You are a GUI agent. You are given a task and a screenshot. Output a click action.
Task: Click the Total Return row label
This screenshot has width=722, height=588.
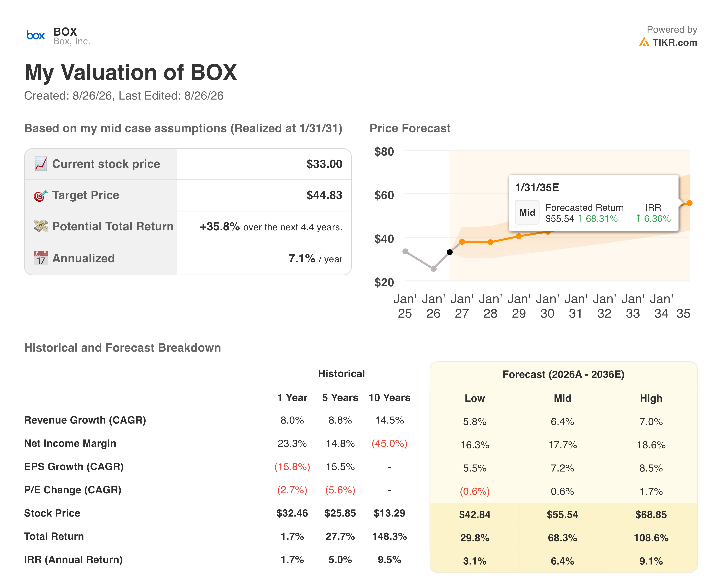pos(54,537)
